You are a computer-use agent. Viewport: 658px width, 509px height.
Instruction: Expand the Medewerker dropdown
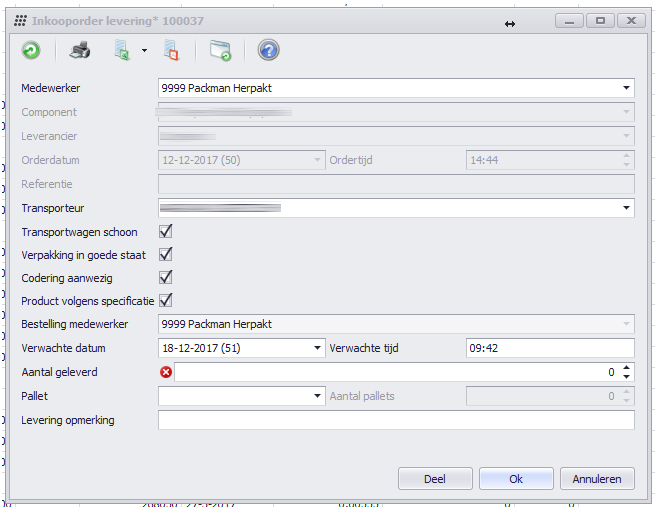pyautogui.click(x=626, y=88)
